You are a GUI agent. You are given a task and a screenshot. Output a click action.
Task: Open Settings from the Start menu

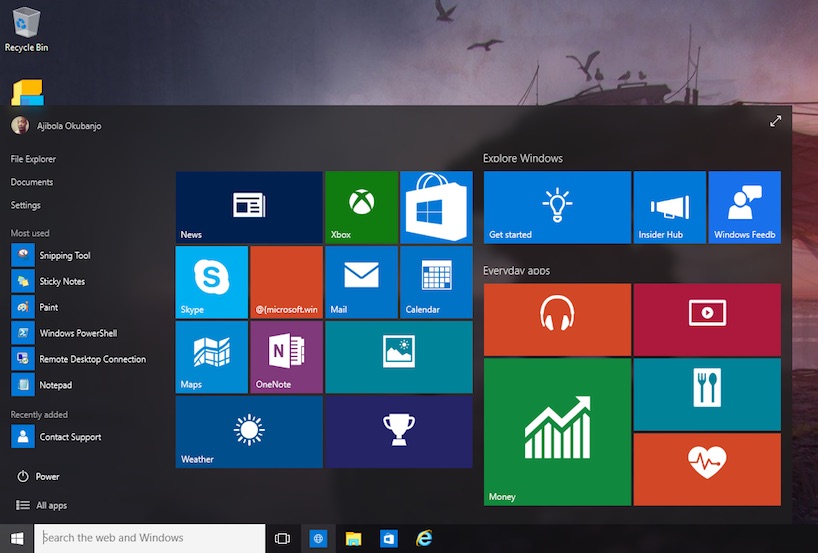[x=26, y=205]
